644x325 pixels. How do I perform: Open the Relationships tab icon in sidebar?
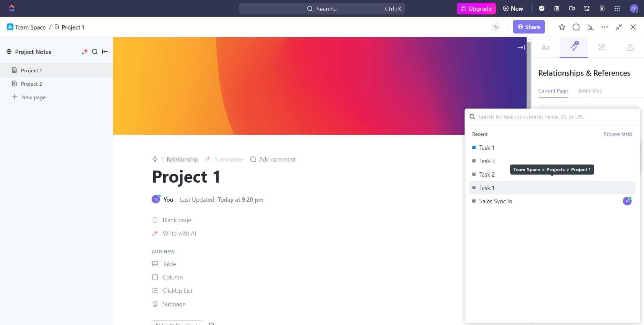(x=574, y=47)
